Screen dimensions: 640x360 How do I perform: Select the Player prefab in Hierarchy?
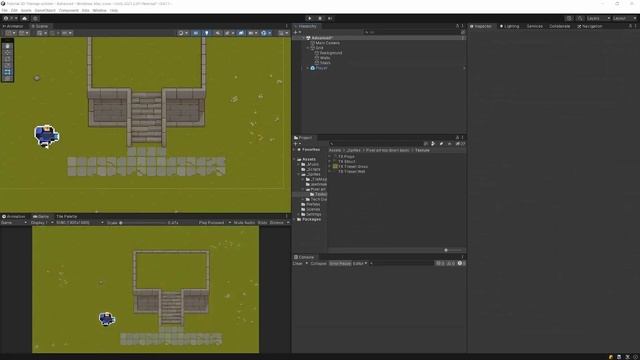point(321,68)
